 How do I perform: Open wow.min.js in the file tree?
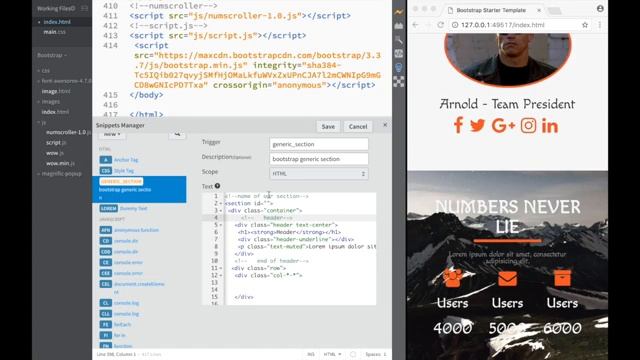(x=60, y=163)
